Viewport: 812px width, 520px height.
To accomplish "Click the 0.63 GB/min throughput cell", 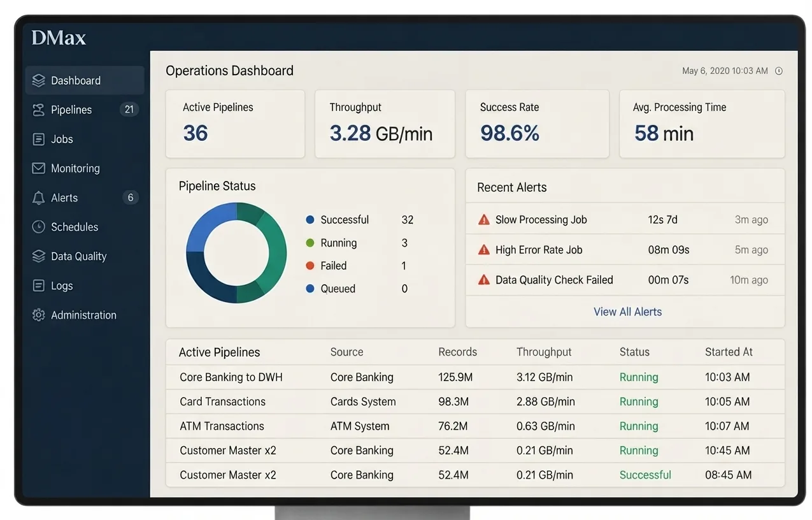I will tap(545, 426).
